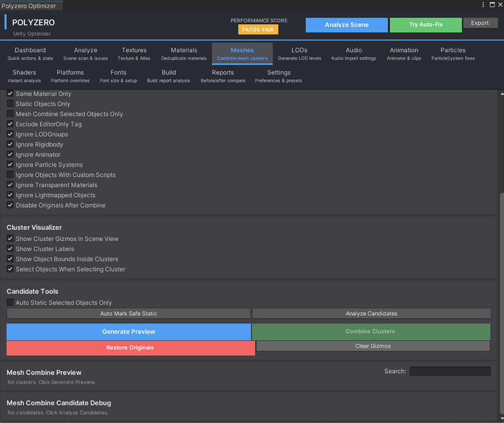This screenshot has height=423, width=504.
Task: Check Mesh Combine Selected Objects Only
Action: [x=10, y=114]
